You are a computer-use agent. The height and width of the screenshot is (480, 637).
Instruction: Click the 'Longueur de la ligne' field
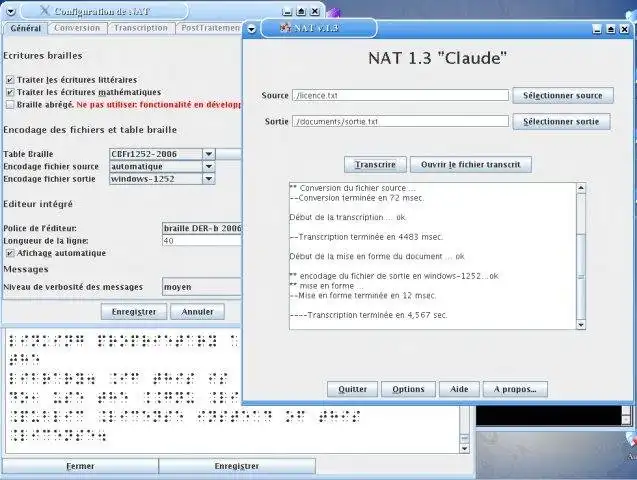click(x=202, y=241)
